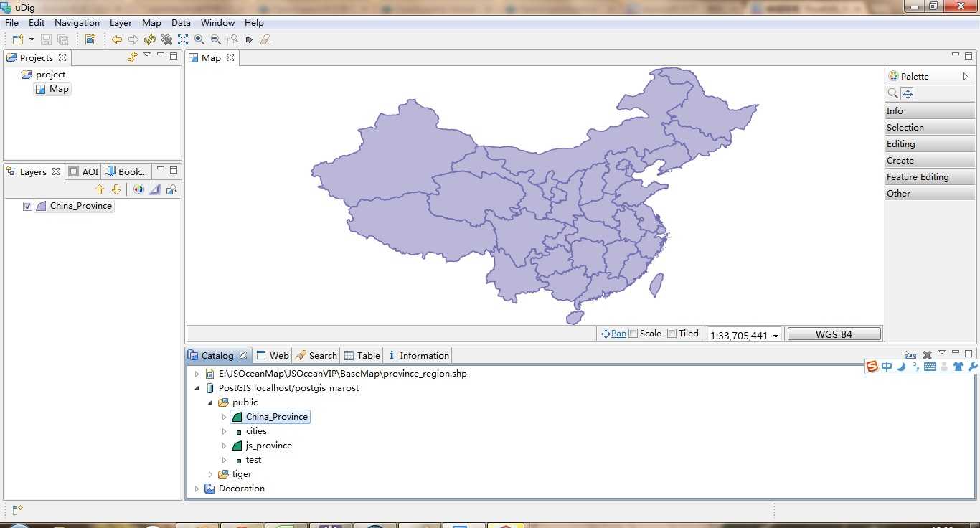The height and width of the screenshot is (528, 980).
Task: Go back with the yellow left arrow
Action: click(x=116, y=39)
